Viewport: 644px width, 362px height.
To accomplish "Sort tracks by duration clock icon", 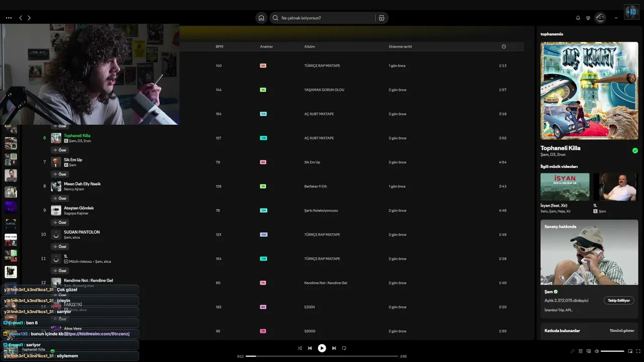I will tap(504, 47).
